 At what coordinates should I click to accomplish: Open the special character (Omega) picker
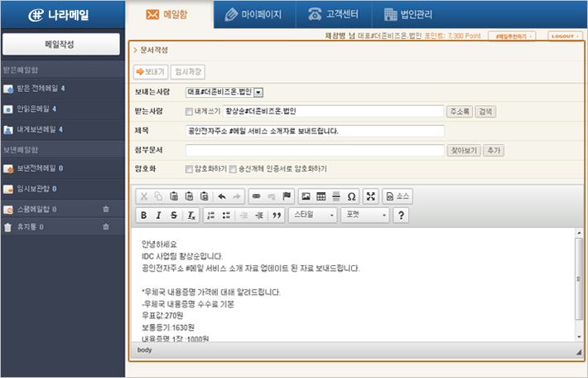click(351, 196)
